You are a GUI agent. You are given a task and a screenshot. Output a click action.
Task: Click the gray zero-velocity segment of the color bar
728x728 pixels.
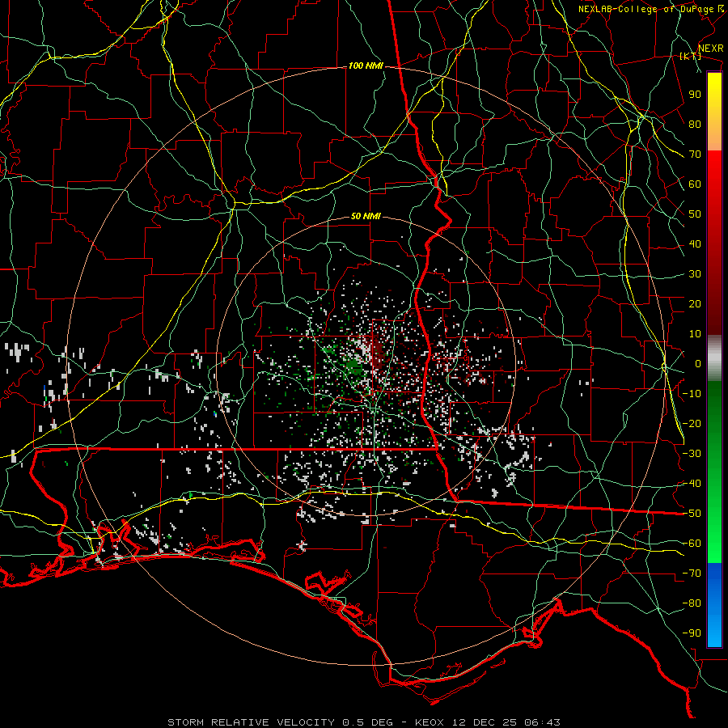pos(714,358)
